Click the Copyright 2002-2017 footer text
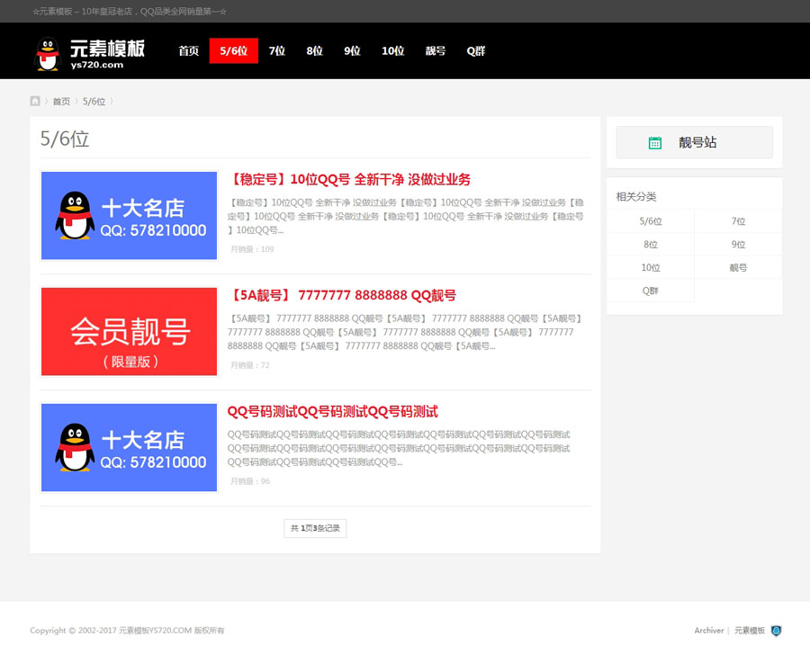Image resolution: width=810 pixels, height=672 pixels. click(x=127, y=630)
